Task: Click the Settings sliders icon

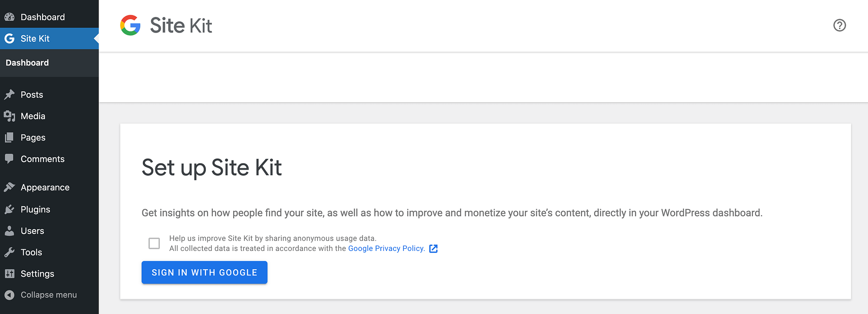Action: click(10, 274)
